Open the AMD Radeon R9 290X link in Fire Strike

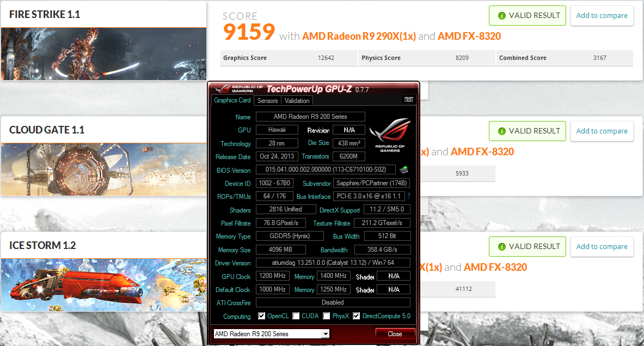pyautogui.click(x=359, y=36)
